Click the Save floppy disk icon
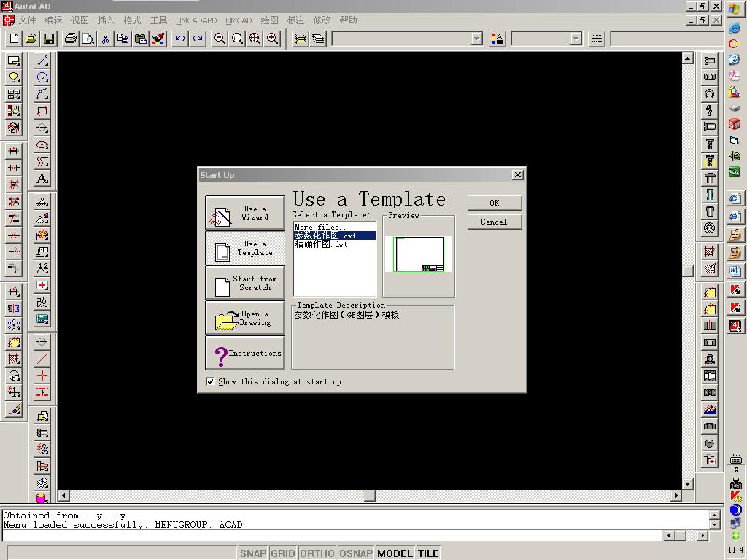This screenshot has height=560, width=747. [x=49, y=39]
